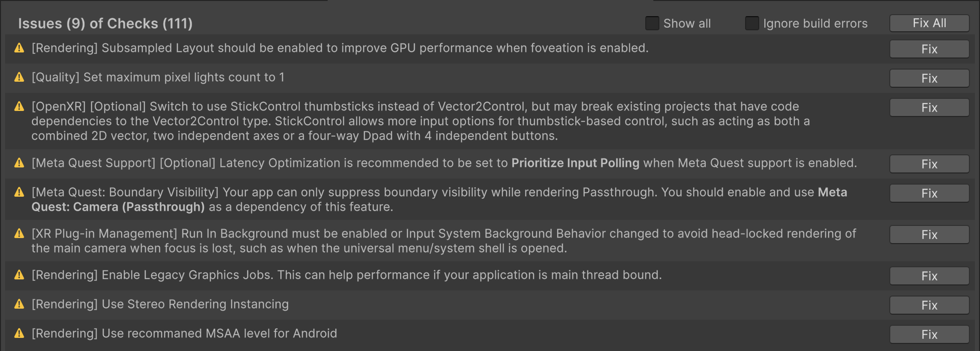Fix the Legacy Graphics Jobs issue
The width and height of the screenshot is (980, 351).
click(929, 276)
